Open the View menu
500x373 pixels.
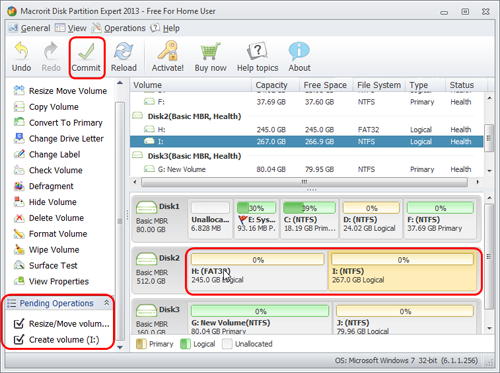71,28
